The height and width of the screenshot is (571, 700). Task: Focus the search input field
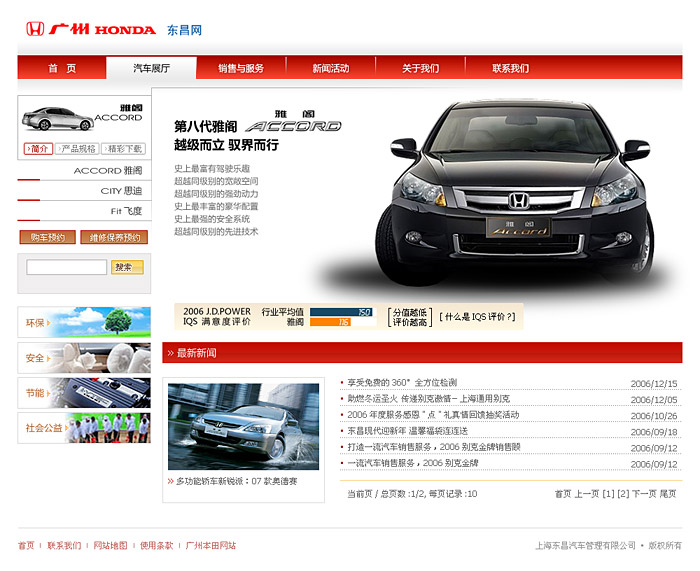point(67,267)
